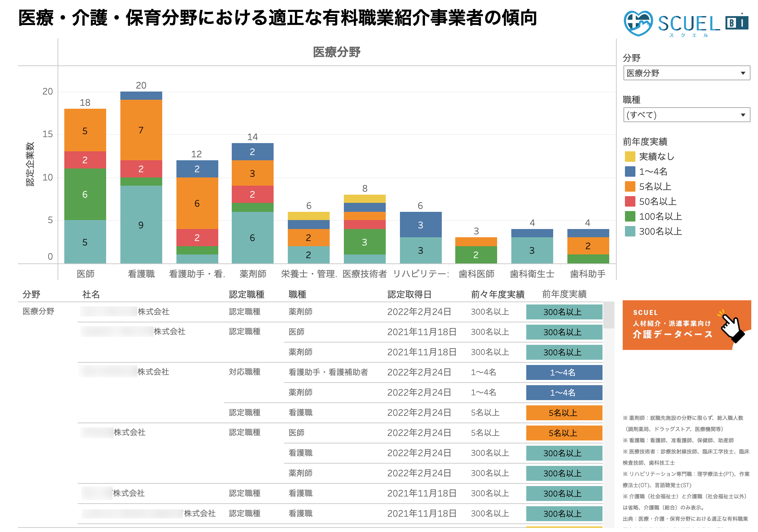This screenshot has width=758, height=532.
Task: Select the 実績なし yellow legend swatch
Action: (x=630, y=157)
